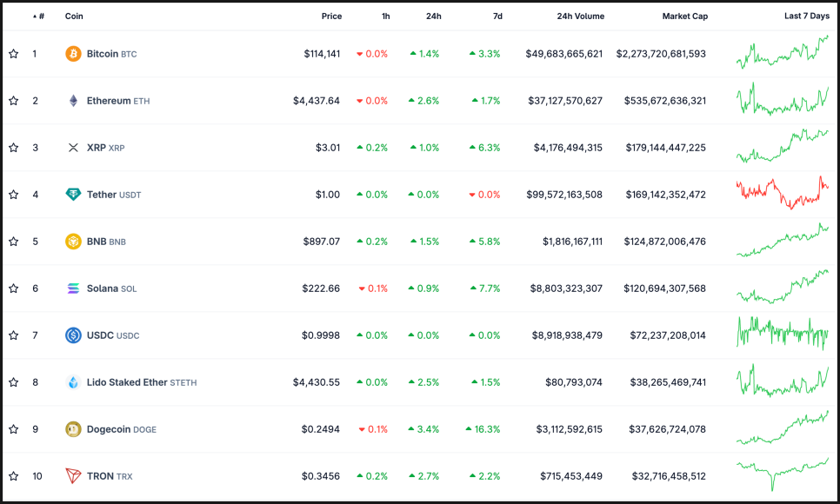840x504 pixels.
Task: Click the Lido Staked Ether logo icon
Action: pos(73,382)
